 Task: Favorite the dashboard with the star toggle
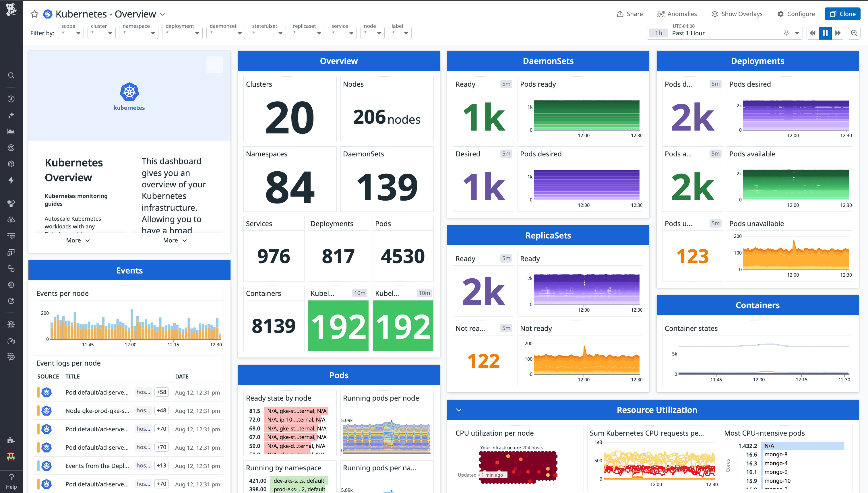pos(34,14)
